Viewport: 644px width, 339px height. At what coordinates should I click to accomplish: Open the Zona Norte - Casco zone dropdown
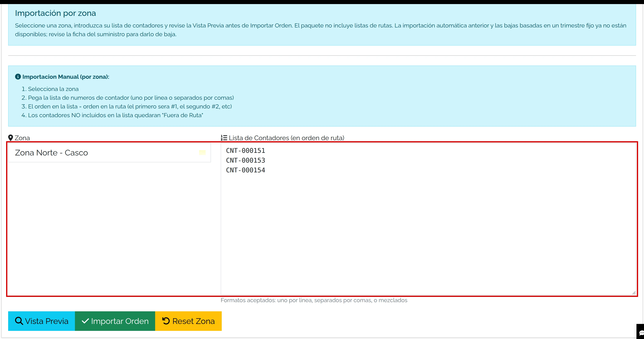coord(110,153)
